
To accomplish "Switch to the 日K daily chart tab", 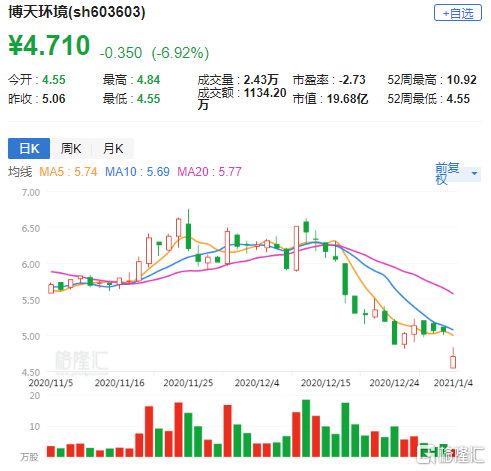I will 29,148.
